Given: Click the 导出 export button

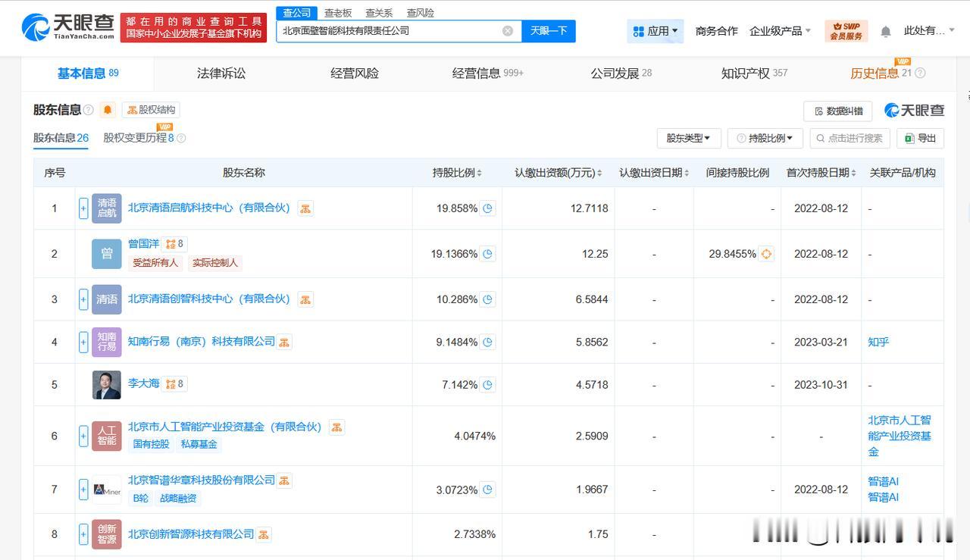Looking at the screenshot, I should [920, 138].
